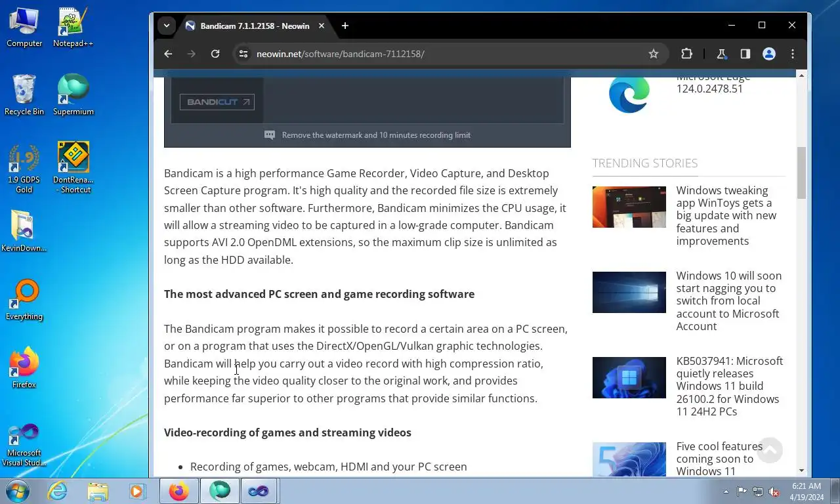840x504 pixels.
Task: Open a new browser tab
Action: tap(345, 26)
